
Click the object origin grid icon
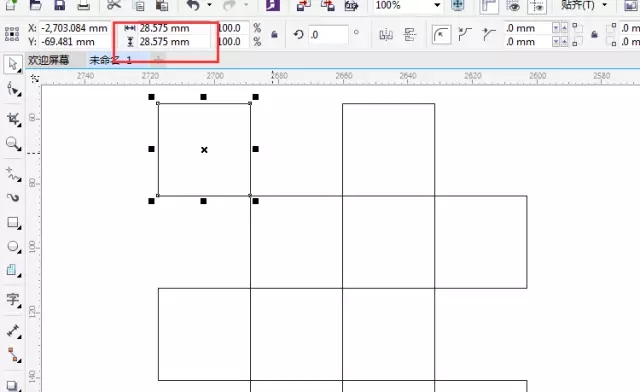pyautogui.click(x=12, y=34)
